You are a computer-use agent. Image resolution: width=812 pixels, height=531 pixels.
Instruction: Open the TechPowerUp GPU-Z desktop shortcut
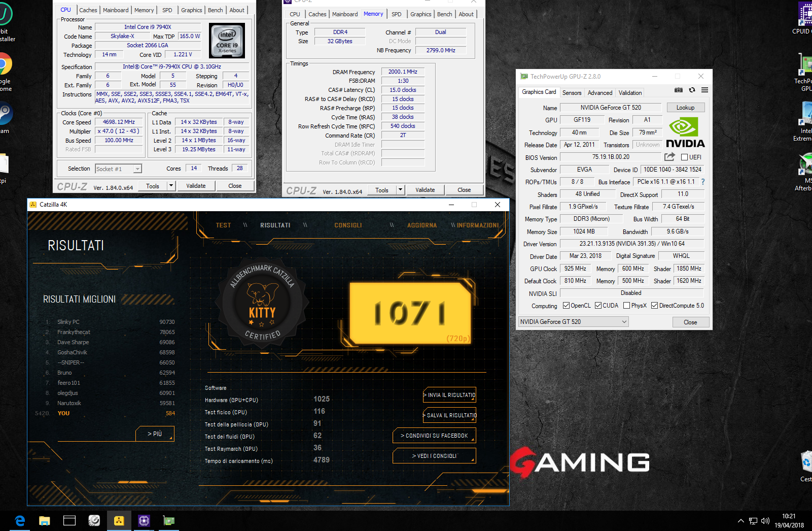point(804,73)
